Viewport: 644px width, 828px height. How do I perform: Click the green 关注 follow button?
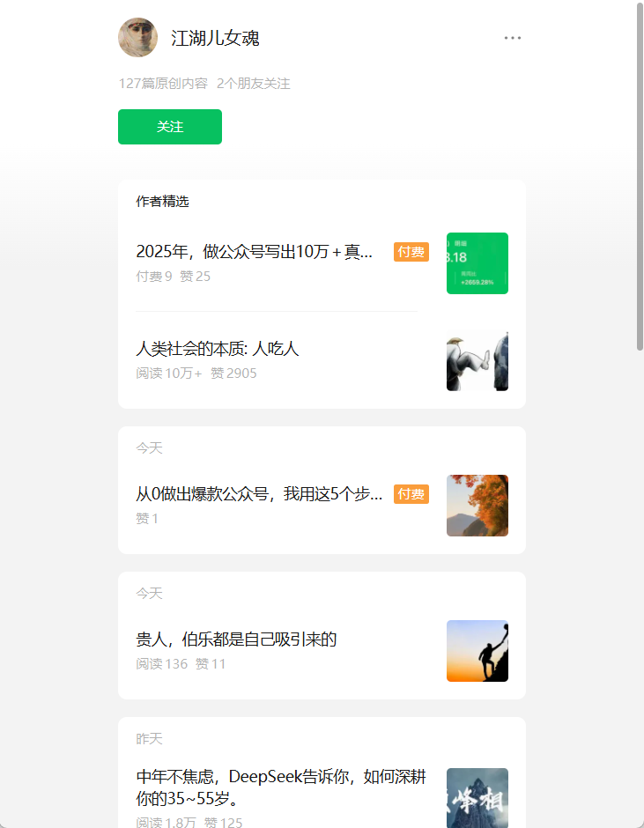(x=169, y=127)
